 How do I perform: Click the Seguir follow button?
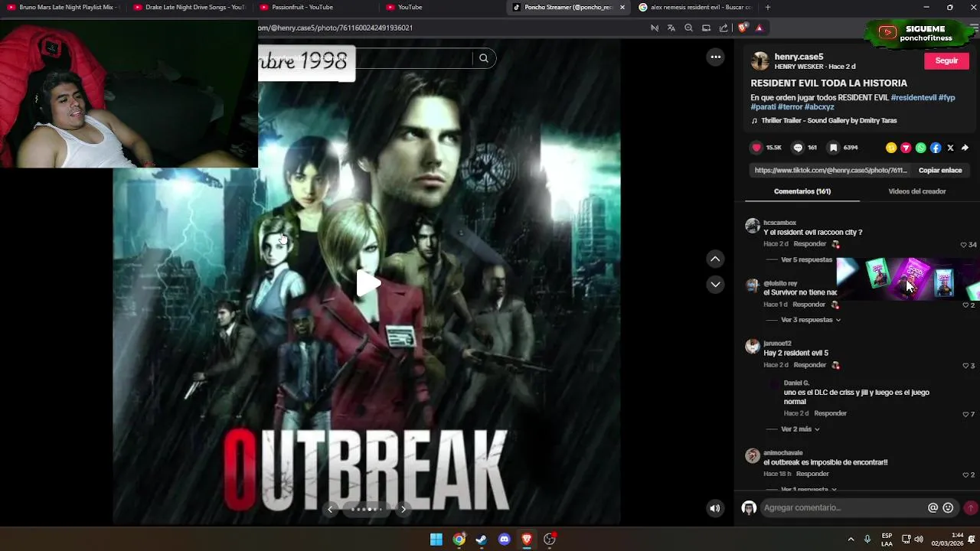(x=946, y=60)
